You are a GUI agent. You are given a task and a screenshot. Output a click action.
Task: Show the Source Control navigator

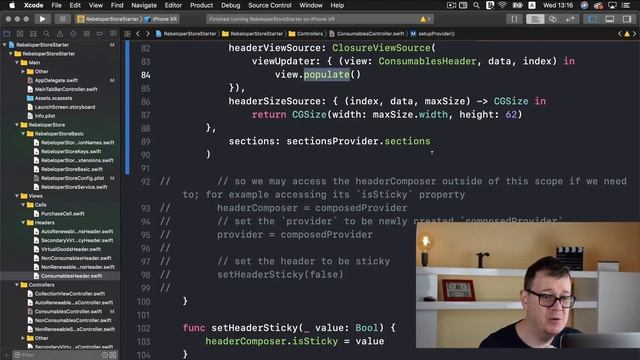click(x=20, y=34)
